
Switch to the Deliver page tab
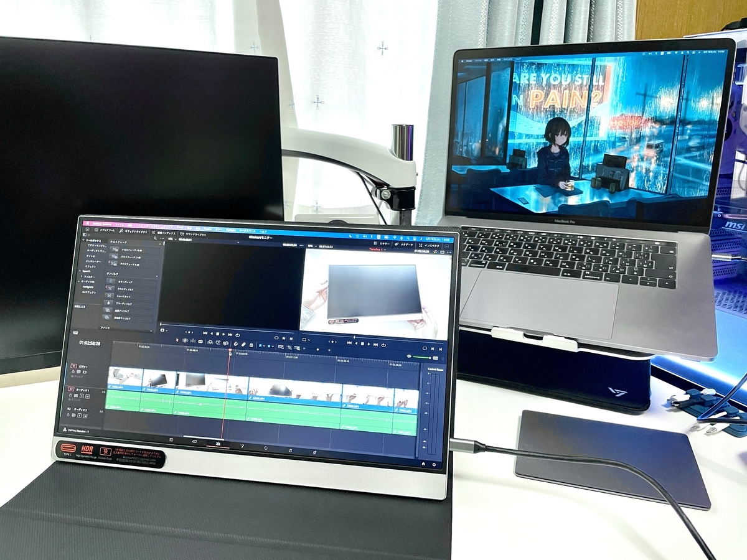pos(314,452)
